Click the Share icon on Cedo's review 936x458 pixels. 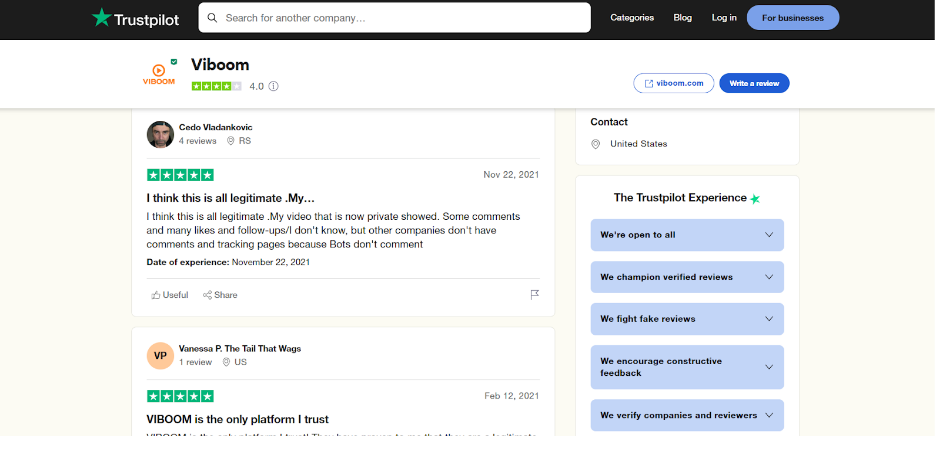pyautogui.click(x=208, y=295)
